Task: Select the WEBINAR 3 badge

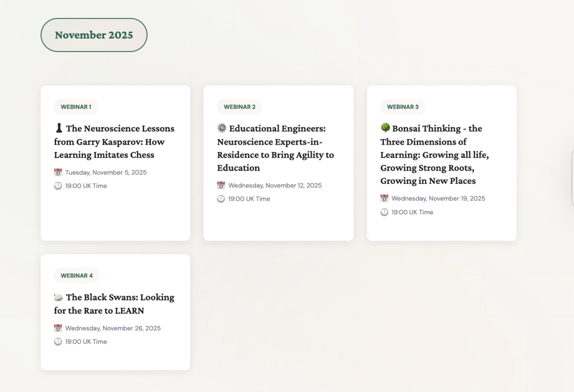Action: tap(402, 107)
